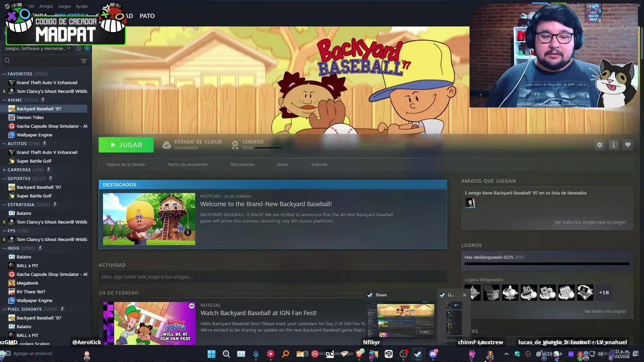The height and width of the screenshot is (362, 644).
Task: Open library advanced filter icon
Action: click(x=84, y=61)
